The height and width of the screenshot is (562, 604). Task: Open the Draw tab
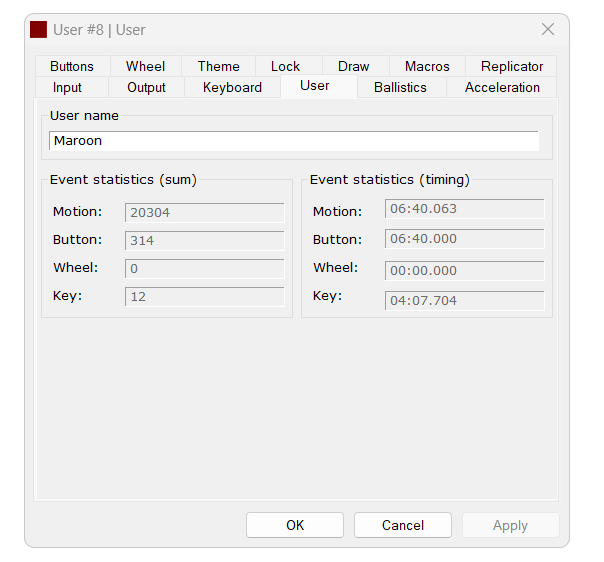[x=353, y=66]
